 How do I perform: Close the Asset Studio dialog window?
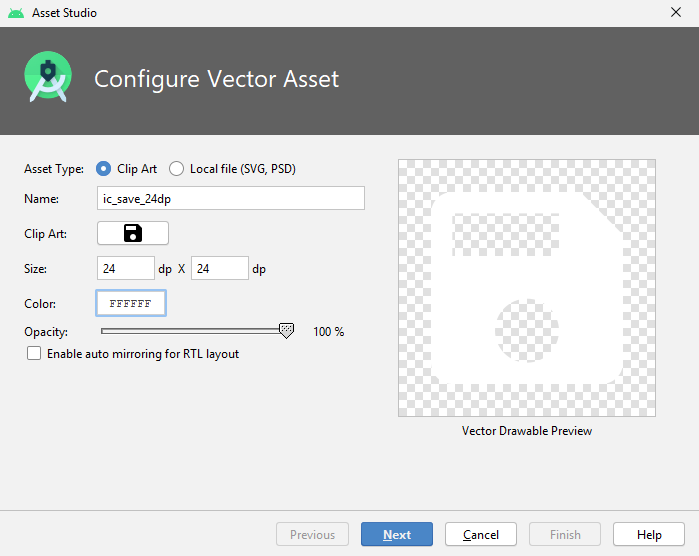(677, 13)
